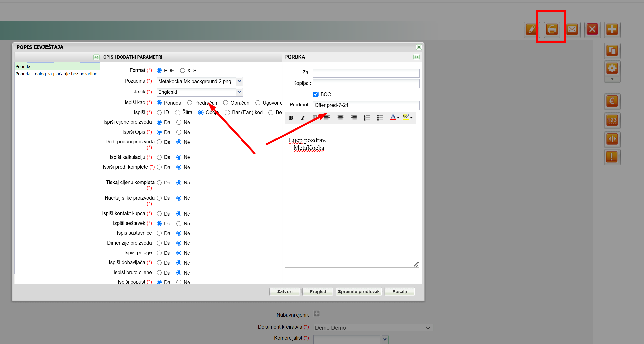644x344 pixels.
Task: Select the Ponuda report item
Action: point(23,67)
